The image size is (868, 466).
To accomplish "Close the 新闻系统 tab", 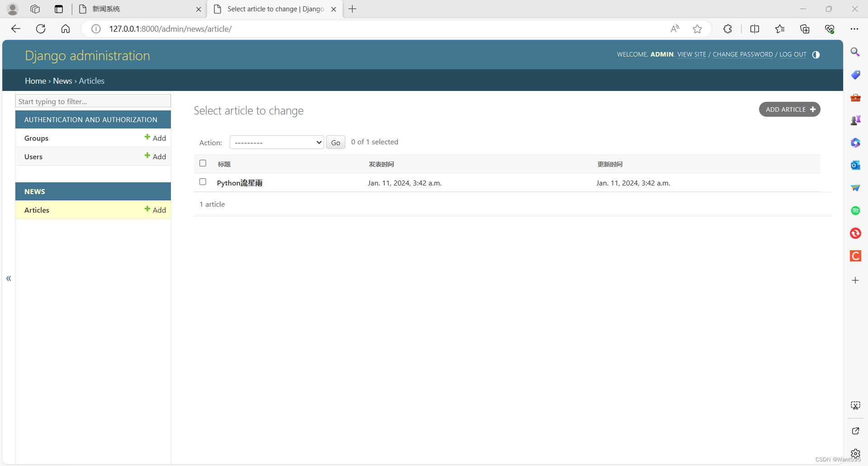I will (198, 9).
